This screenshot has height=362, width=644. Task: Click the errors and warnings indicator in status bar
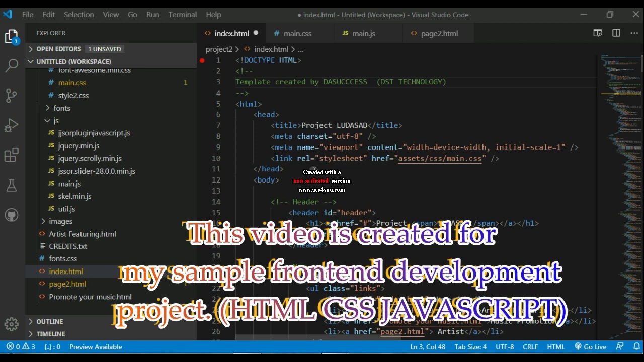21,347
